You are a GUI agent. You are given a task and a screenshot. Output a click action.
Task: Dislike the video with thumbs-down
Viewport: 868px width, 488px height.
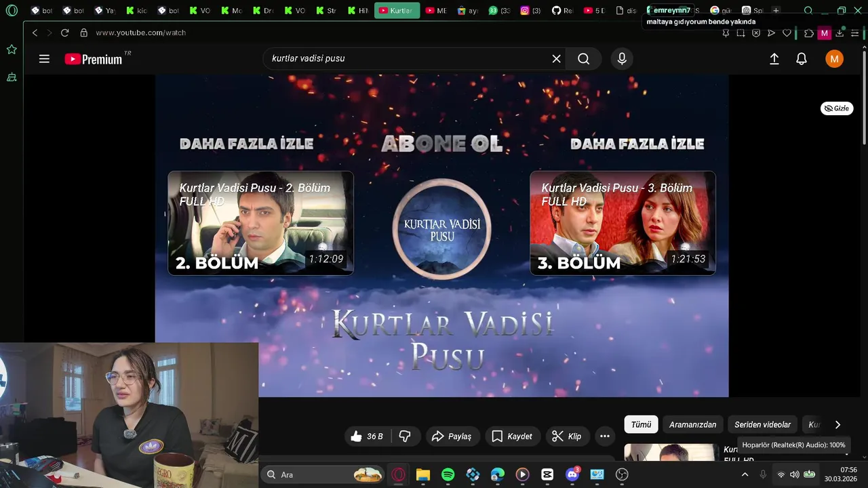click(x=405, y=436)
